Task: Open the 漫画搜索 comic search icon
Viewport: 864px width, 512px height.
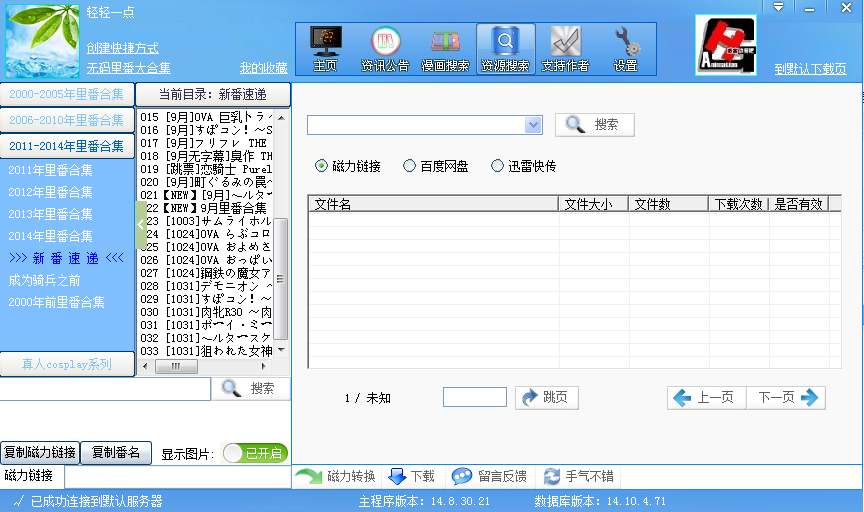Action: pyautogui.click(x=445, y=42)
